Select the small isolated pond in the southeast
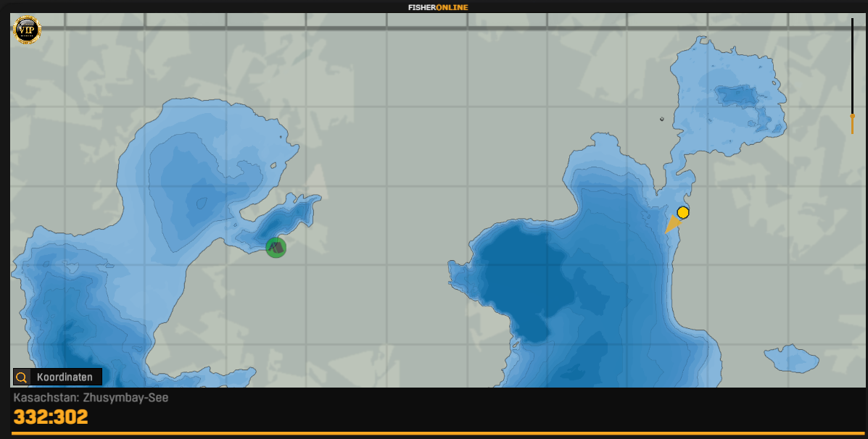The height and width of the screenshot is (439, 868). coord(792,358)
